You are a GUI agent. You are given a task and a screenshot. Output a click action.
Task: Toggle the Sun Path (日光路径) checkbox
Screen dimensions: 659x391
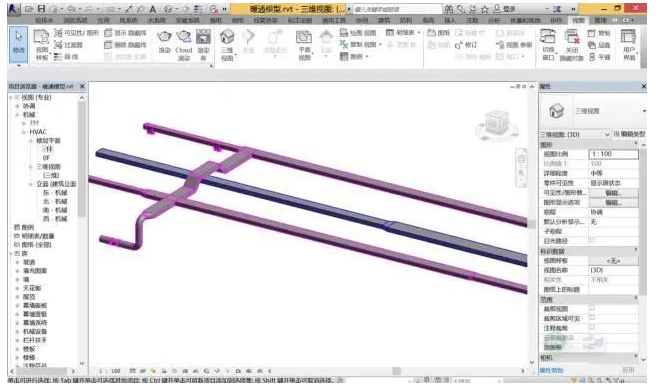tap(592, 240)
